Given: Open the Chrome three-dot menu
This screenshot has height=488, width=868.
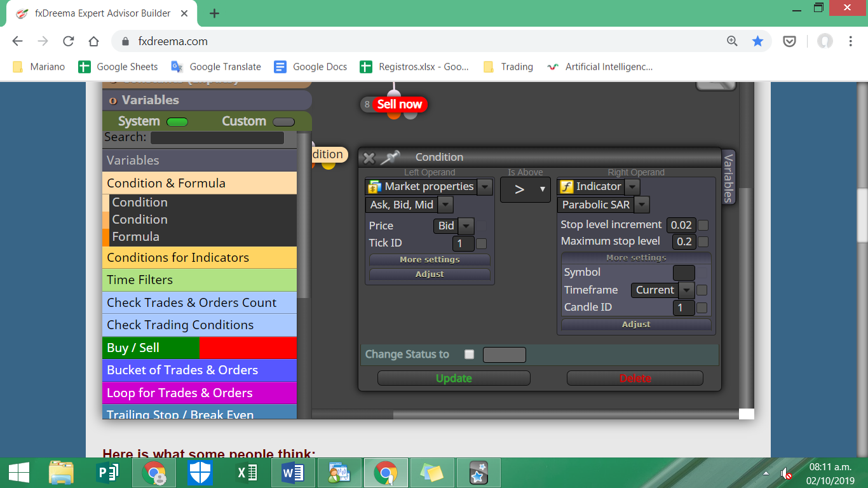Looking at the screenshot, I should click(x=851, y=41).
